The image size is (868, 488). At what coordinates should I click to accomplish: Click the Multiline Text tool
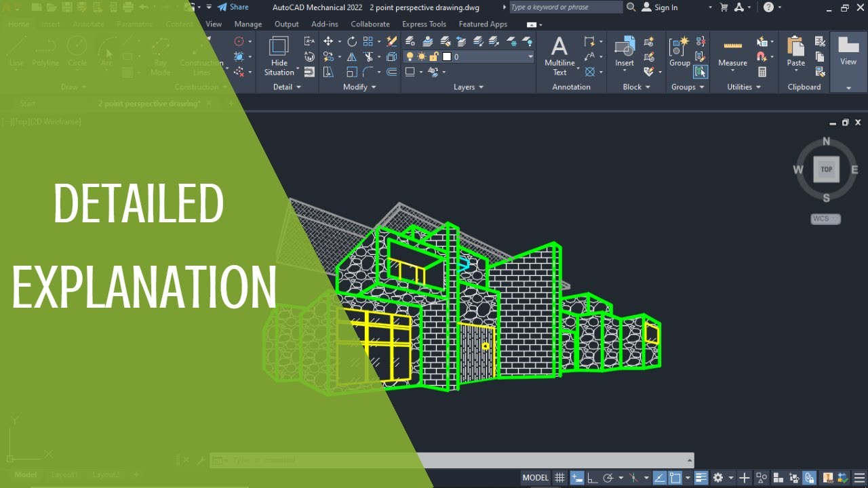pos(559,56)
